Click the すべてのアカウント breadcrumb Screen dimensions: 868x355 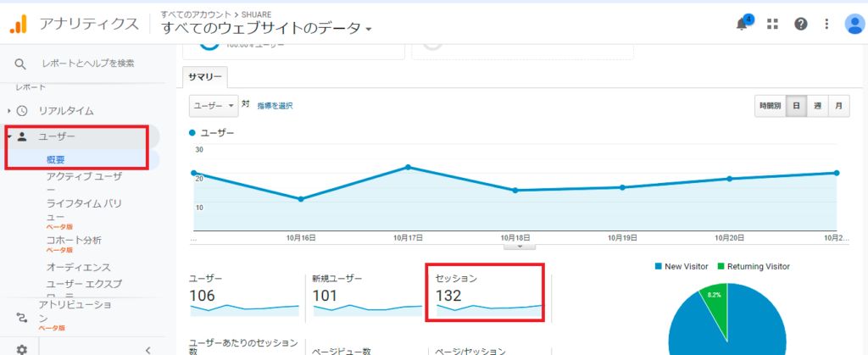coord(196,14)
